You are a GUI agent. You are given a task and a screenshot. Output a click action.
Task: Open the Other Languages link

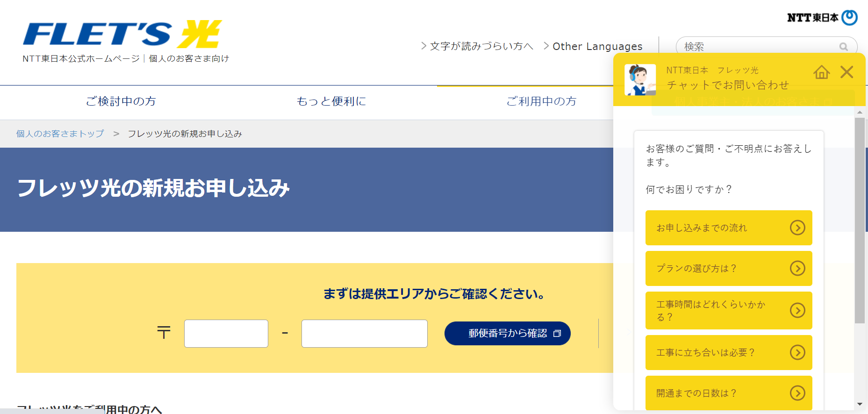click(x=593, y=46)
